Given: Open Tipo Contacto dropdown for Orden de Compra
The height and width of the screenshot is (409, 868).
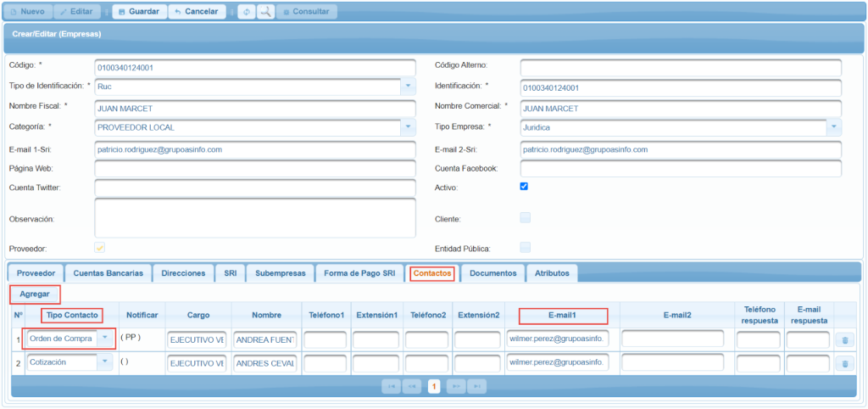Looking at the screenshot, I should 104,339.
